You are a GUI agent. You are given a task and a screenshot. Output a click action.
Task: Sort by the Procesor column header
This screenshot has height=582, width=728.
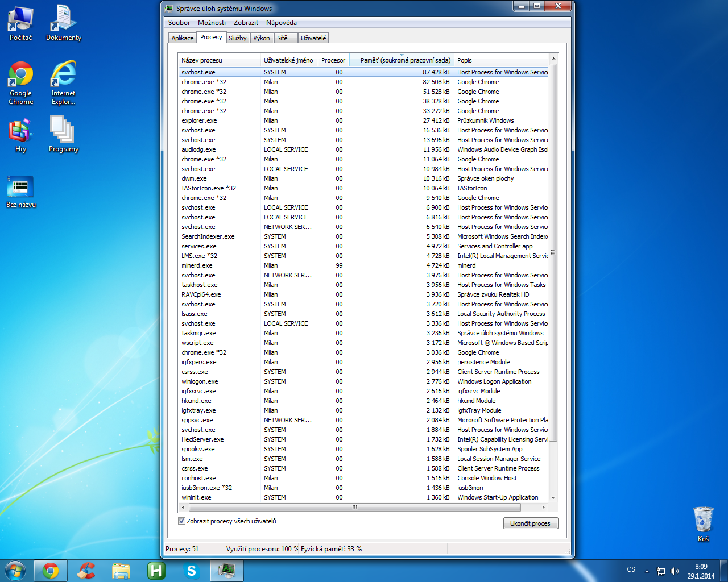pyautogui.click(x=333, y=60)
